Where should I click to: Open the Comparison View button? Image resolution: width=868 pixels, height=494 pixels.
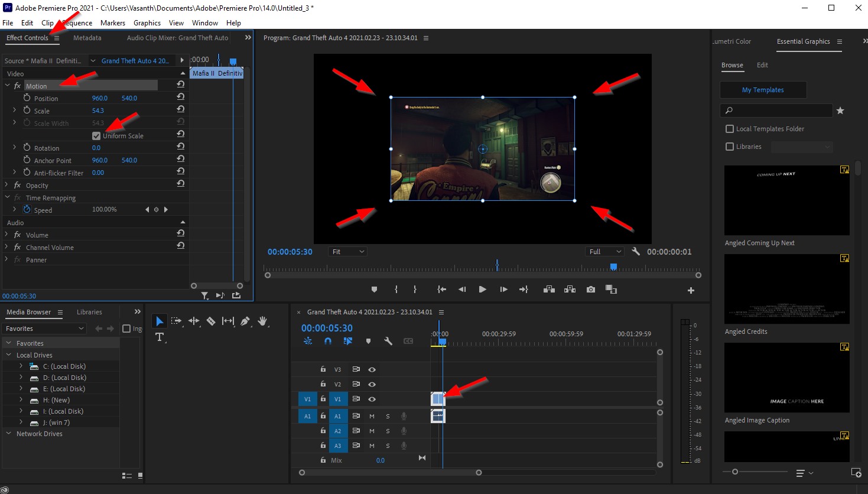611,290
